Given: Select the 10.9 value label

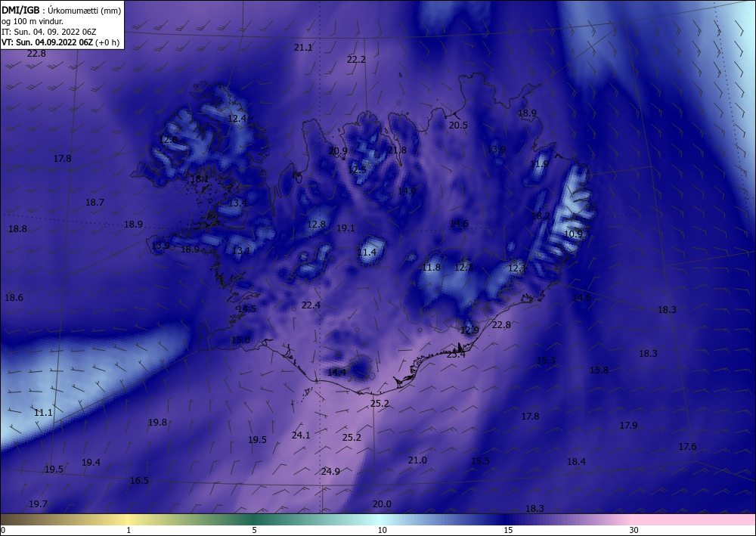Looking at the screenshot, I should click(573, 234).
